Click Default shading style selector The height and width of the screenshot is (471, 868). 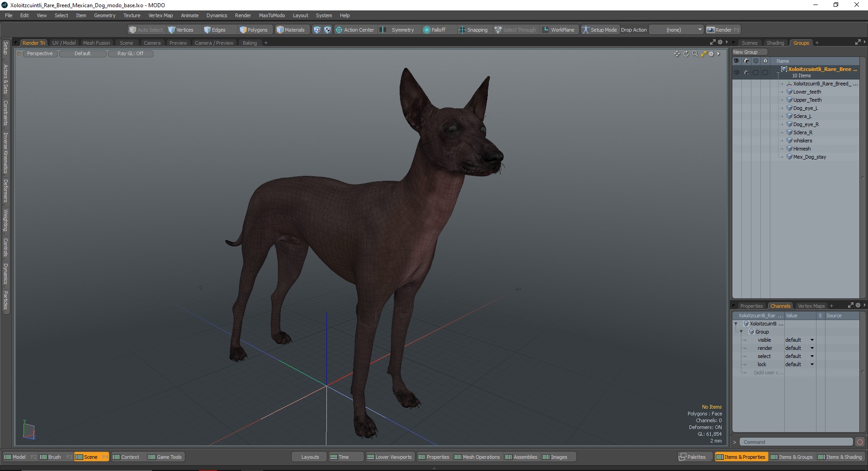(83, 53)
